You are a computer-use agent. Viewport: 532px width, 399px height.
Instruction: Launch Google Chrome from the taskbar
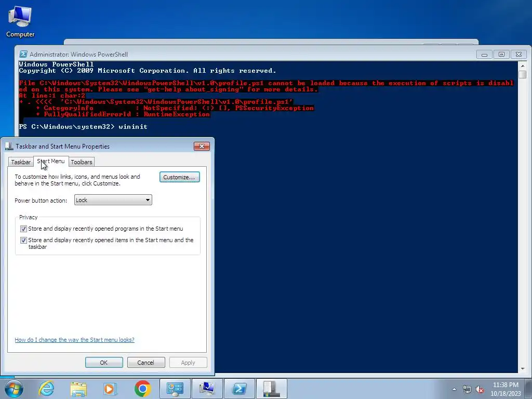142,389
